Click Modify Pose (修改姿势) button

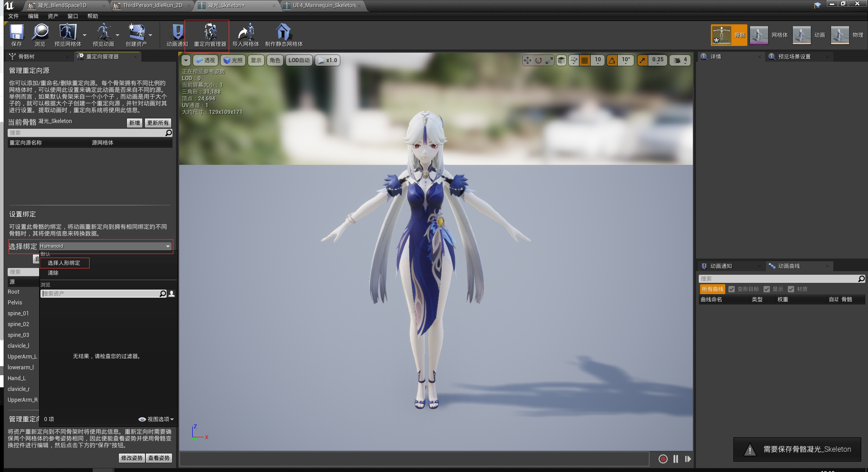pos(132,458)
